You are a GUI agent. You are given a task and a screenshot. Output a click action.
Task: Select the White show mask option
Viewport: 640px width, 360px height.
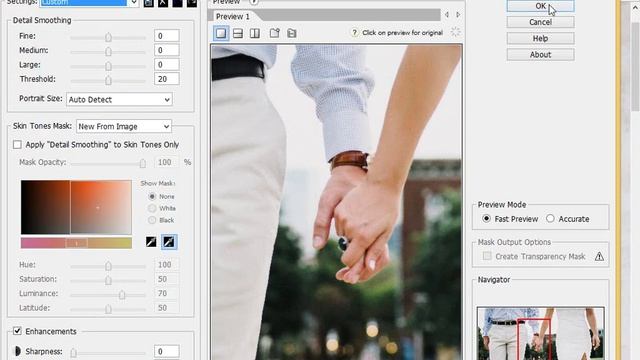[152, 208]
